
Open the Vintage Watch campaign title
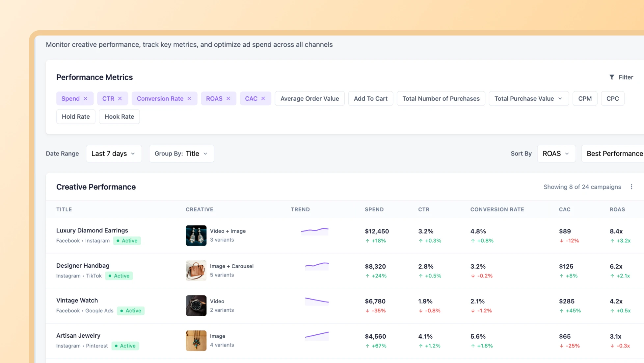coord(77,301)
